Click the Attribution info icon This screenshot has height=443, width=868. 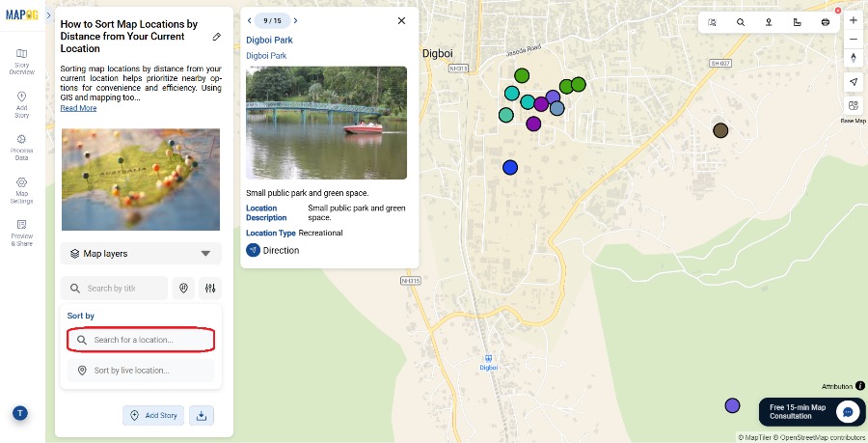(860, 386)
